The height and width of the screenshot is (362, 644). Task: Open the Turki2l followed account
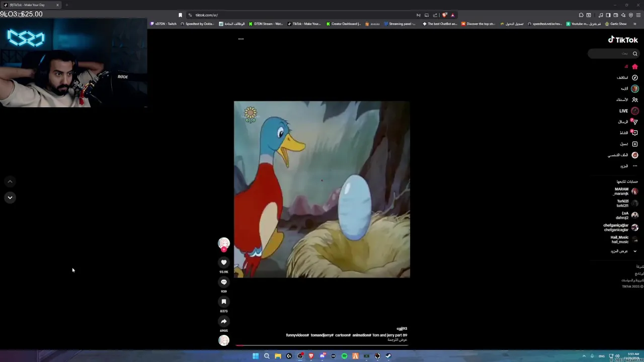pyautogui.click(x=626, y=203)
